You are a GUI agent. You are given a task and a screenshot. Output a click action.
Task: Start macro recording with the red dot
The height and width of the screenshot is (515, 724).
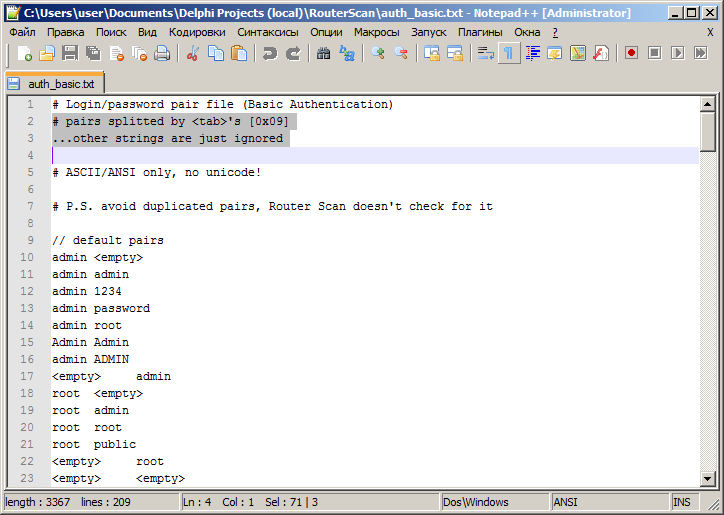pyautogui.click(x=631, y=53)
